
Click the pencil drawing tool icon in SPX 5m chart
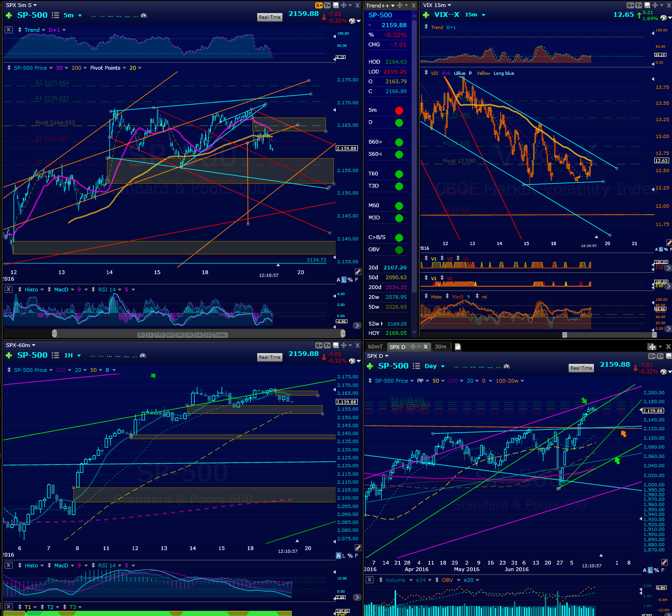[x=358, y=272]
